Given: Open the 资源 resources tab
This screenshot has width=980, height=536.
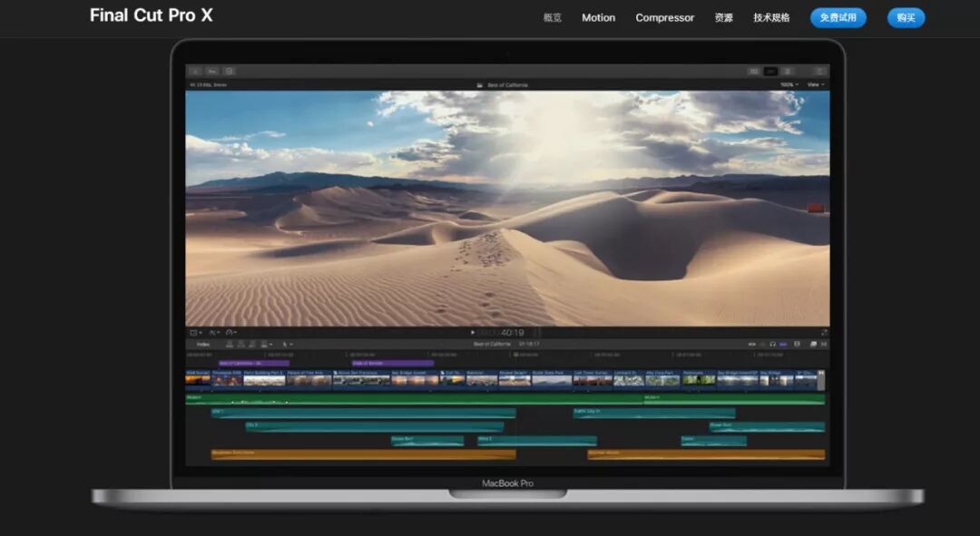Looking at the screenshot, I should click(723, 17).
